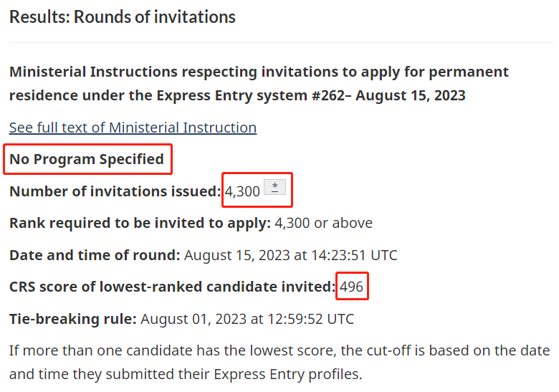Click the CRS score of lowest-ranked candidate label
Viewport: 559px width, 392px height.
click(173, 287)
